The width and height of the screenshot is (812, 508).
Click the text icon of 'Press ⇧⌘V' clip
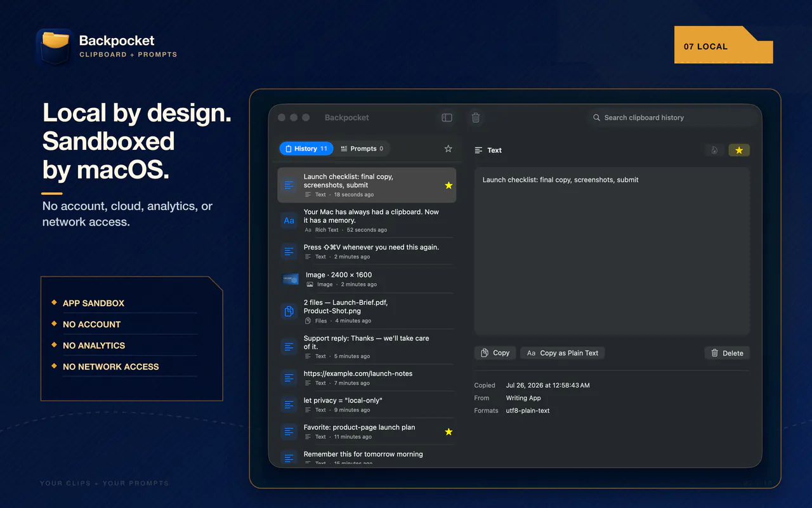(x=289, y=251)
